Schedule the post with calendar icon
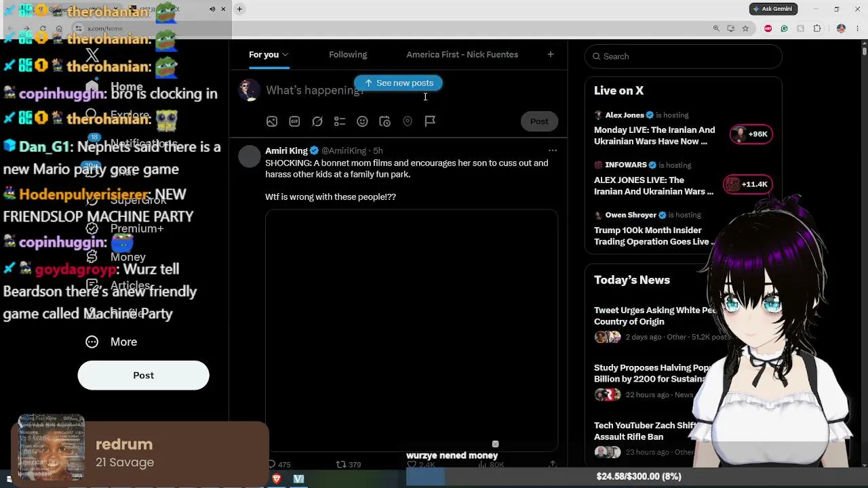Screen dimensions: 868x488 point(384,121)
